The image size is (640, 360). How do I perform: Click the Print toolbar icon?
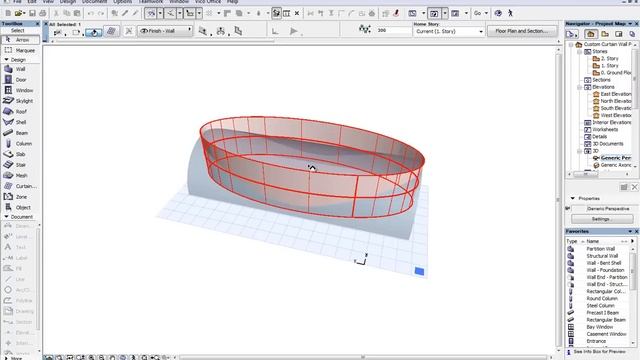(x=42, y=13)
